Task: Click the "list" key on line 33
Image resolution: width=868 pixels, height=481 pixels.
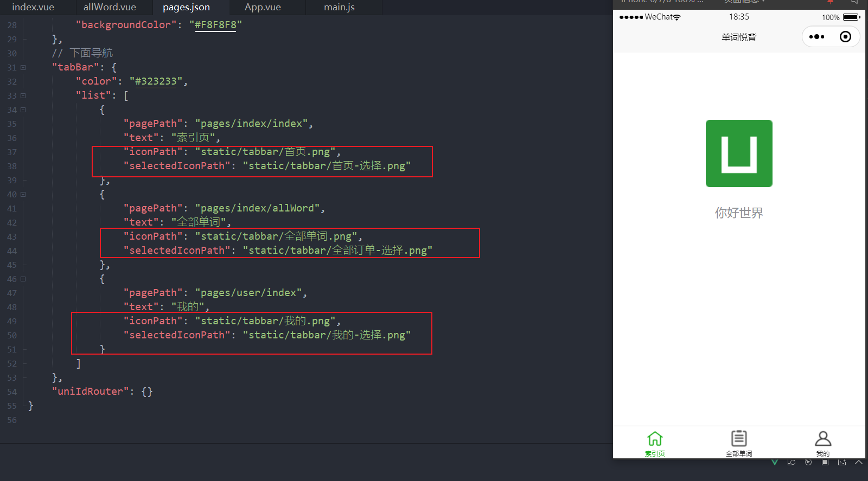Action: (93, 95)
